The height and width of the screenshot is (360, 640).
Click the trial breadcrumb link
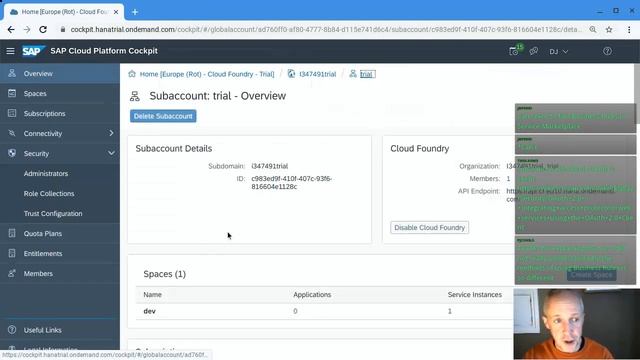367,74
